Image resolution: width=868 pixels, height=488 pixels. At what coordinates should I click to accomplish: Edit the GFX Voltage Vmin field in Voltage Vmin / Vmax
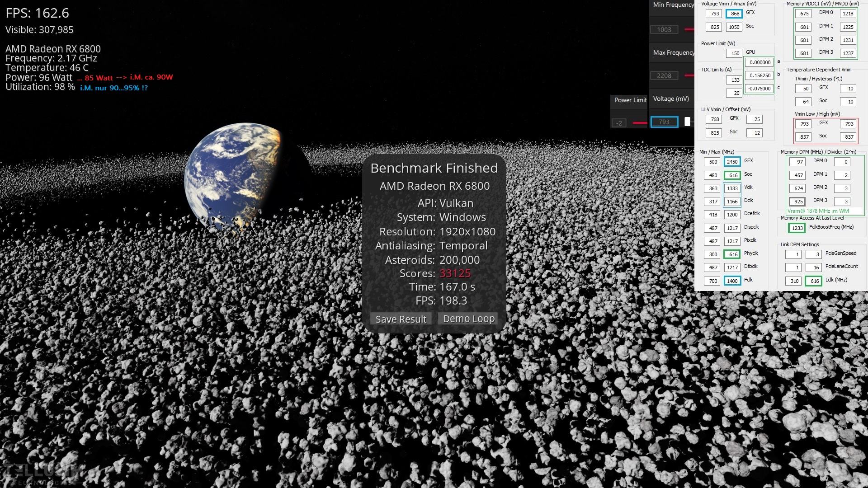713,14
